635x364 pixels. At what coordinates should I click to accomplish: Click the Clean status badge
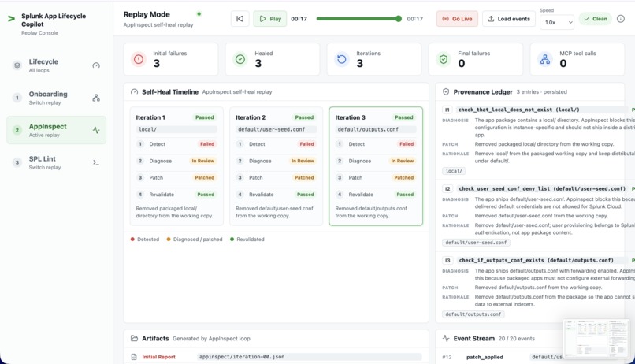pyautogui.click(x=596, y=19)
